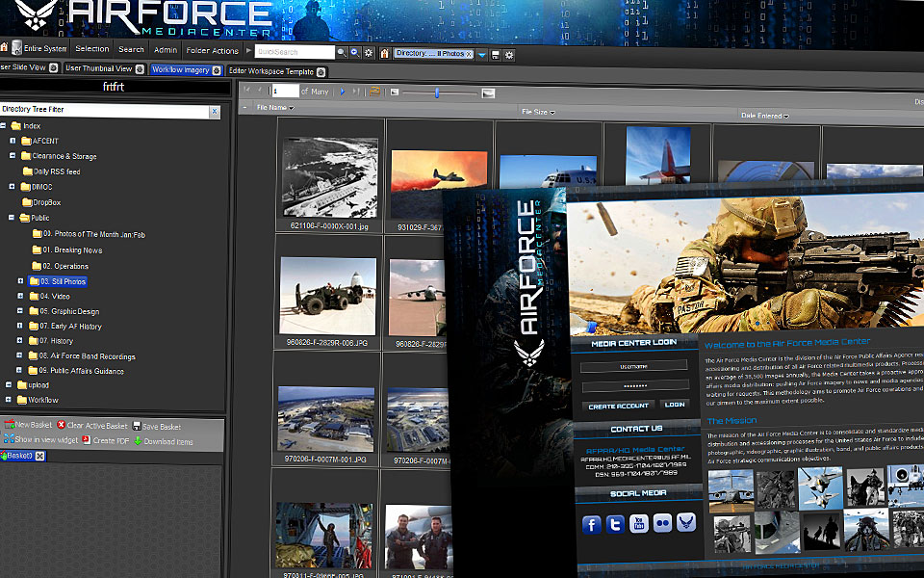Screen dimensions: 924x578
Task: Open the blue dropdown arrow beside the Directory tag
Action: pyautogui.click(x=481, y=55)
